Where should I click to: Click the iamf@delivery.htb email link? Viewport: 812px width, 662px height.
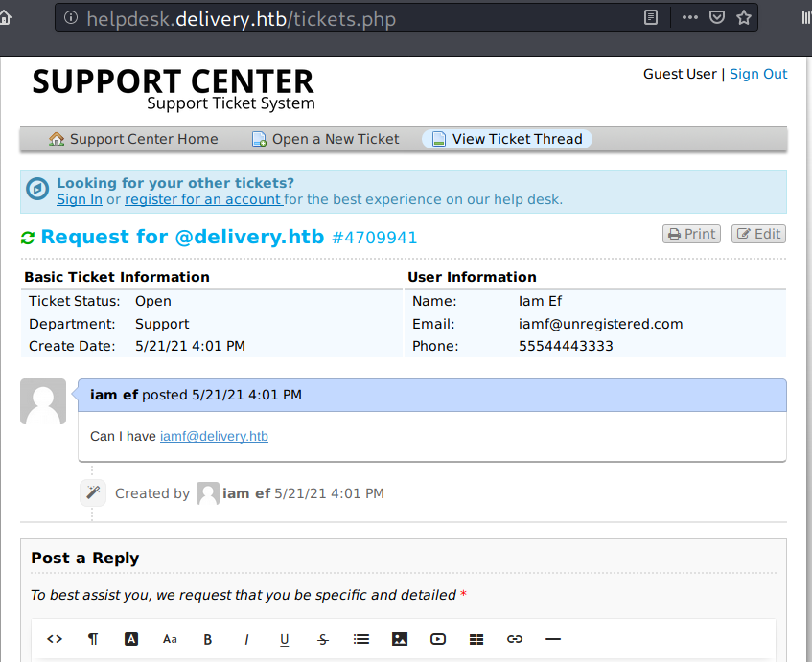pos(214,436)
